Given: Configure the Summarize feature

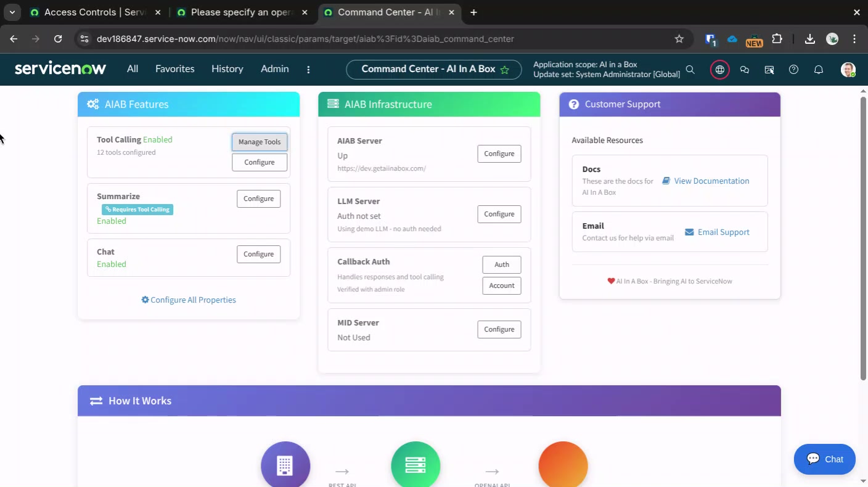Looking at the screenshot, I should click(x=259, y=198).
